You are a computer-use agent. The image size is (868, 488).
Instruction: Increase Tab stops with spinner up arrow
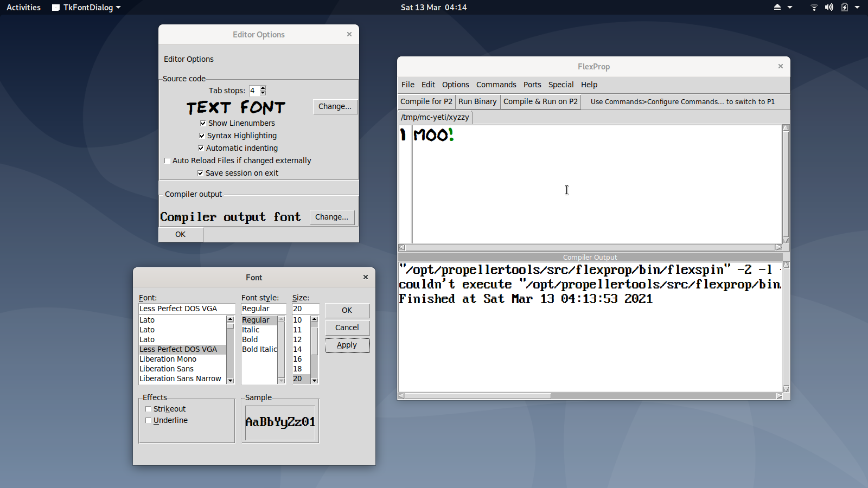tap(263, 88)
